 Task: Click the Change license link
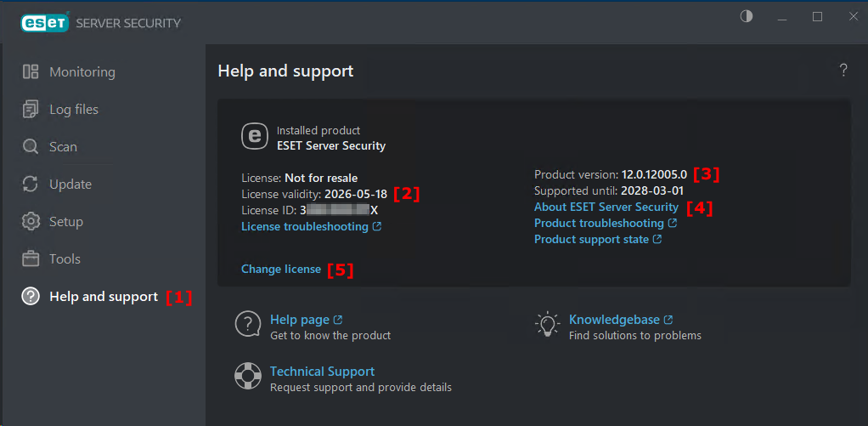(x=281, y=270)
